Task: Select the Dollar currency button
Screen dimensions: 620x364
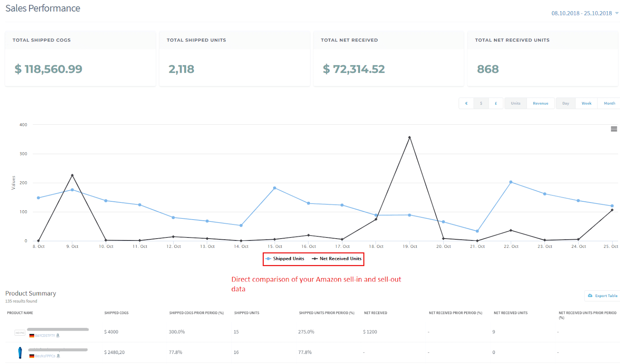Action: 481,103
